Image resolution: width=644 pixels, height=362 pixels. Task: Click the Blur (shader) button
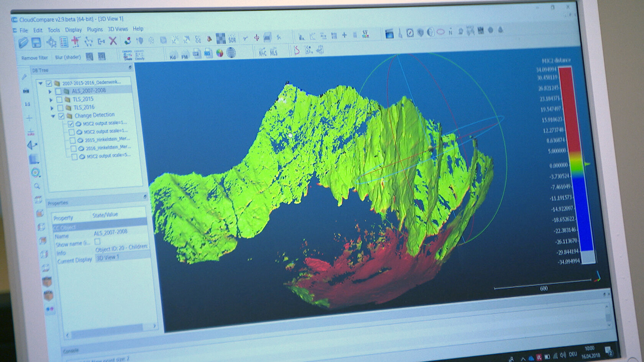(68, 57)
